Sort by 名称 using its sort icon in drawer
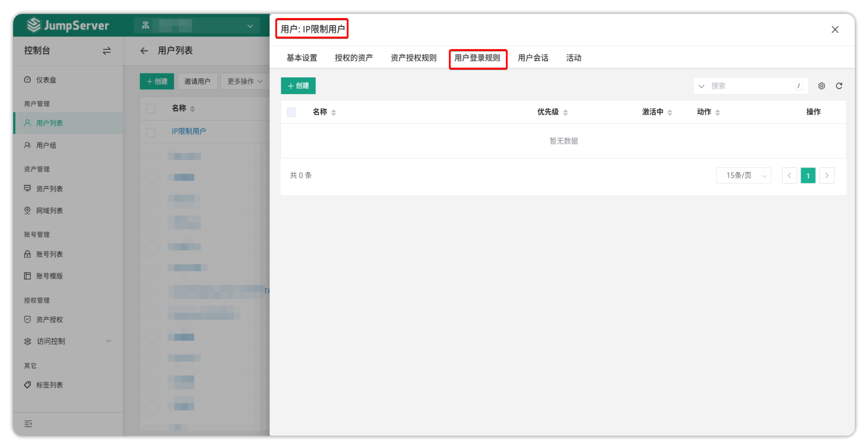The width and height of the screenshot is (868, 445). click(x=334, y=113)
